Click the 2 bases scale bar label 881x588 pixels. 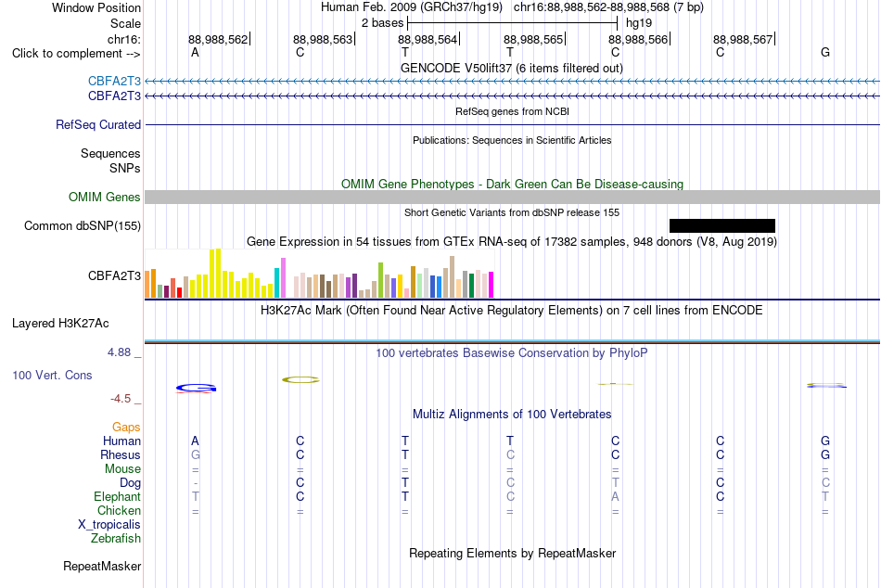(x=382, y=23)
